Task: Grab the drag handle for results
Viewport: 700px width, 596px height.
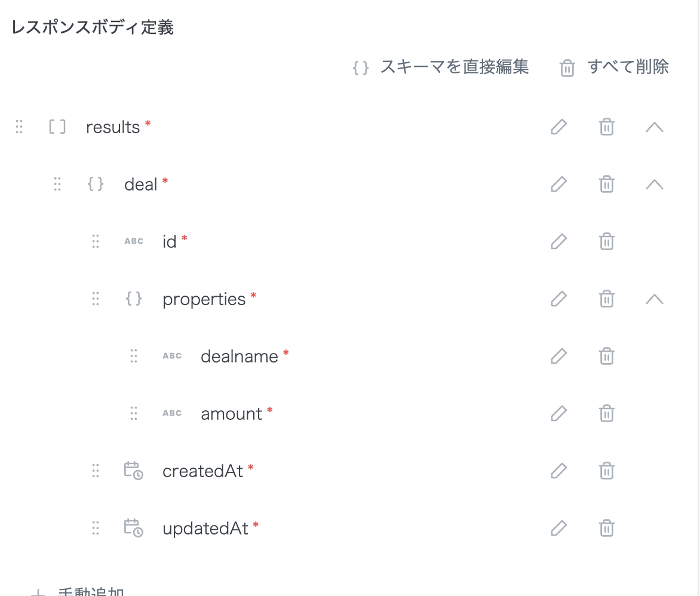Action: [x=19, y=127]
